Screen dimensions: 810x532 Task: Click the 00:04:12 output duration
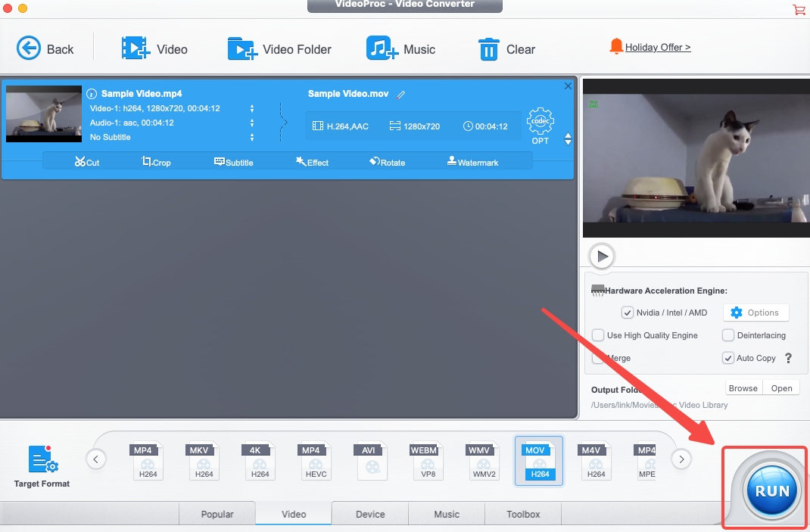485,126
